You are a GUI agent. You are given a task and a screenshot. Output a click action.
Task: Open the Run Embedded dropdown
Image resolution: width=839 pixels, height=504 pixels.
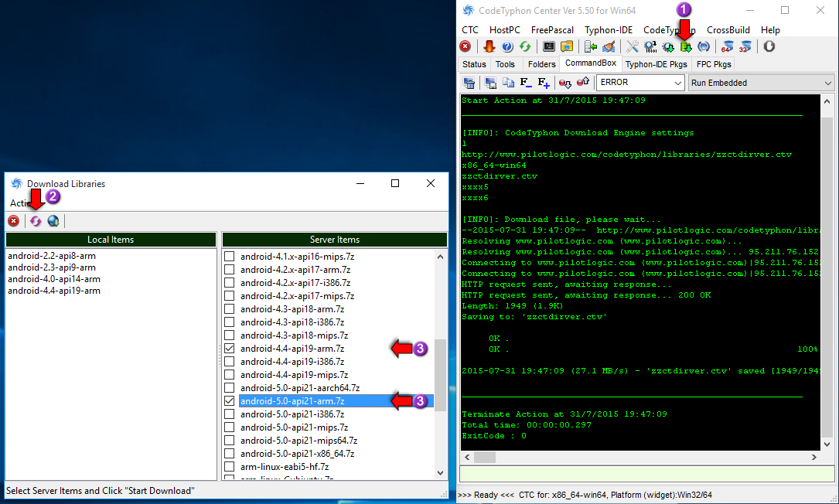761,83
